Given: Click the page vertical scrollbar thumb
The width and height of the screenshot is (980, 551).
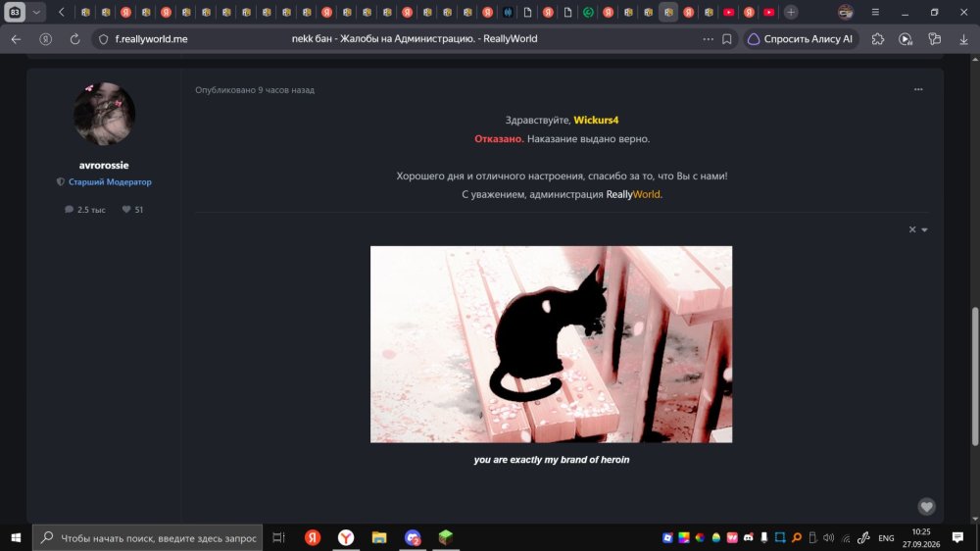Looking at the screenshot, I should point(975,376).
